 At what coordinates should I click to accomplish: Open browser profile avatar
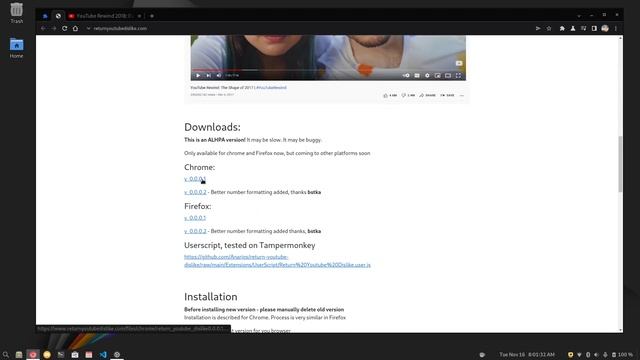605,29
